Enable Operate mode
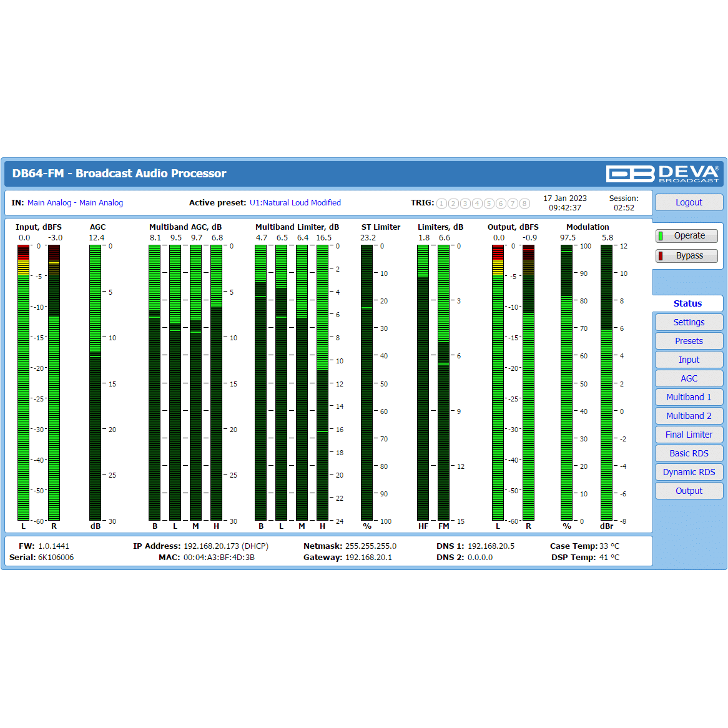 (686, 236)
